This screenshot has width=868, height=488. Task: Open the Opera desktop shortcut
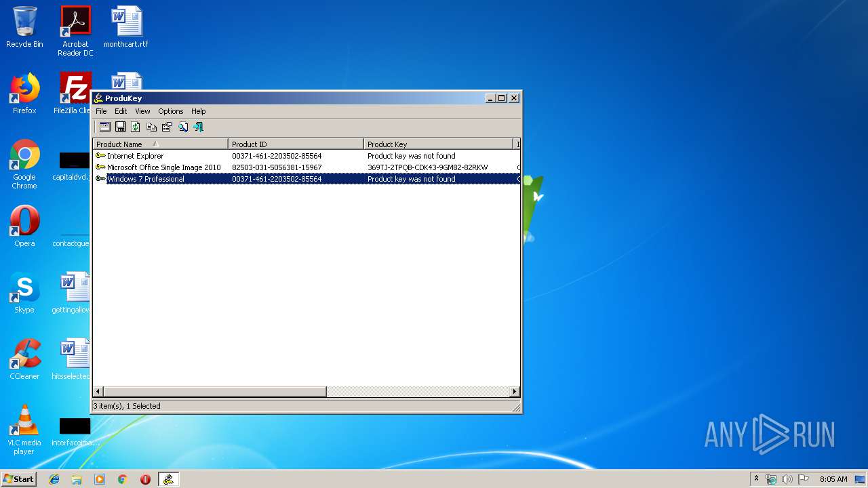[24, 226]
